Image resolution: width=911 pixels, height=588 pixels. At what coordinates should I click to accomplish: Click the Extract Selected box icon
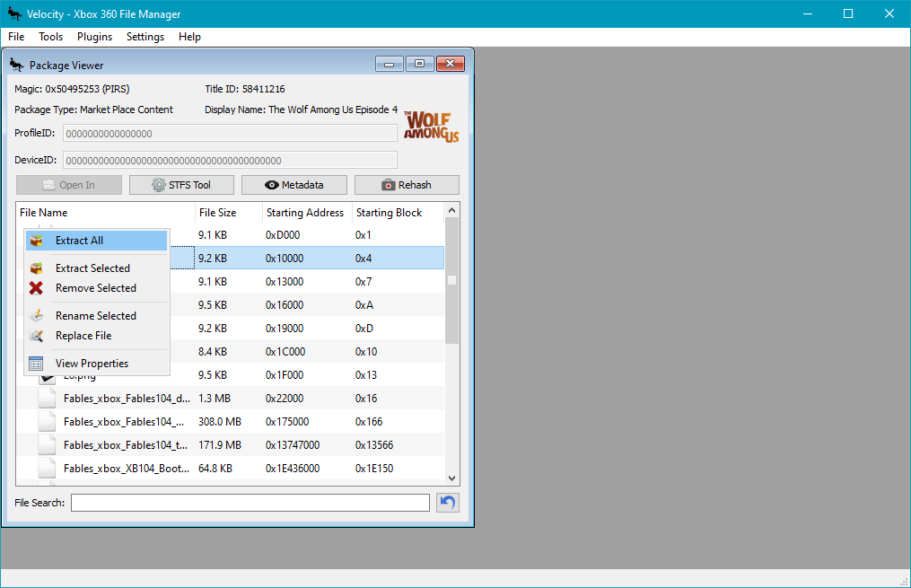[x=36, y=268]
